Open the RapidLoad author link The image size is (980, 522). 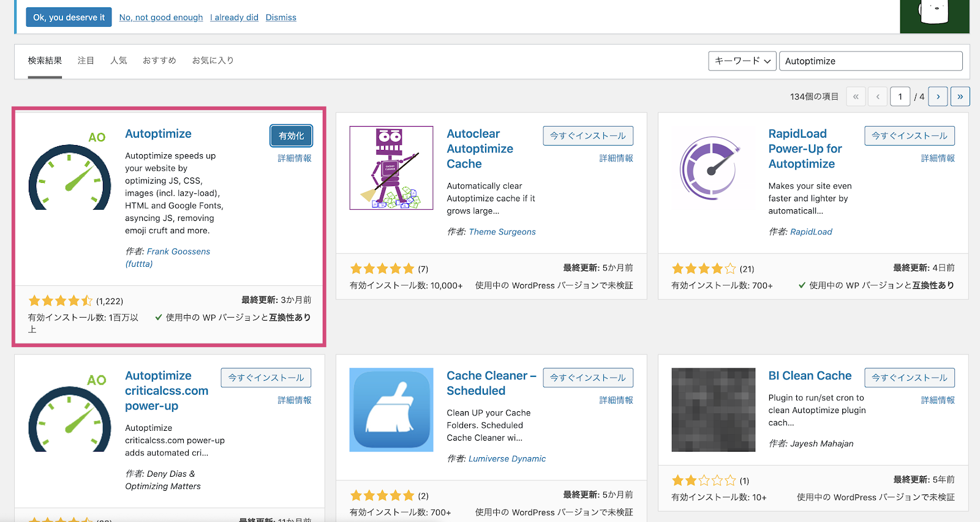811,232
